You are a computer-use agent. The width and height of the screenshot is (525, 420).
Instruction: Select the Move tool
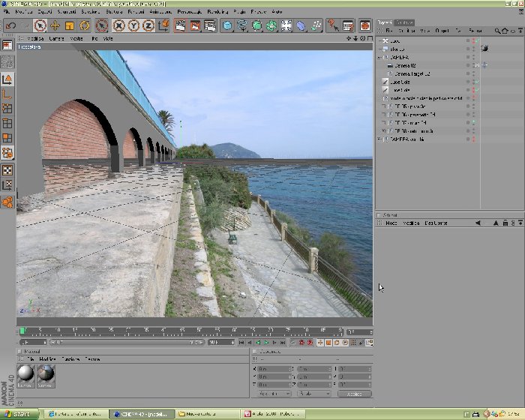pyautogui.click(x=55, y=25)
